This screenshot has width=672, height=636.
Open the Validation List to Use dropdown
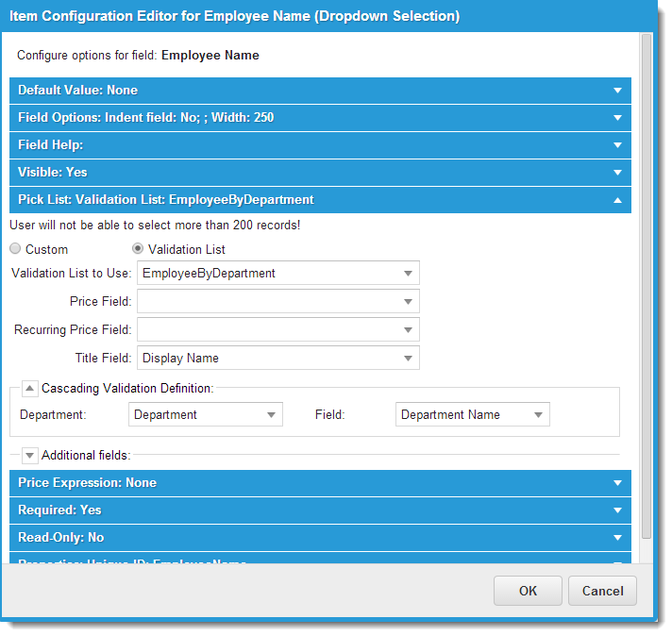[408, 274]
